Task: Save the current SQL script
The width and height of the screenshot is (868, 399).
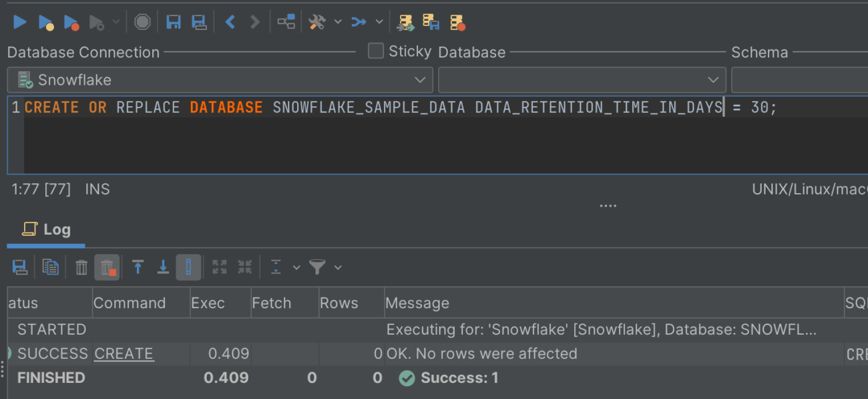Action: tap(174, 21)
